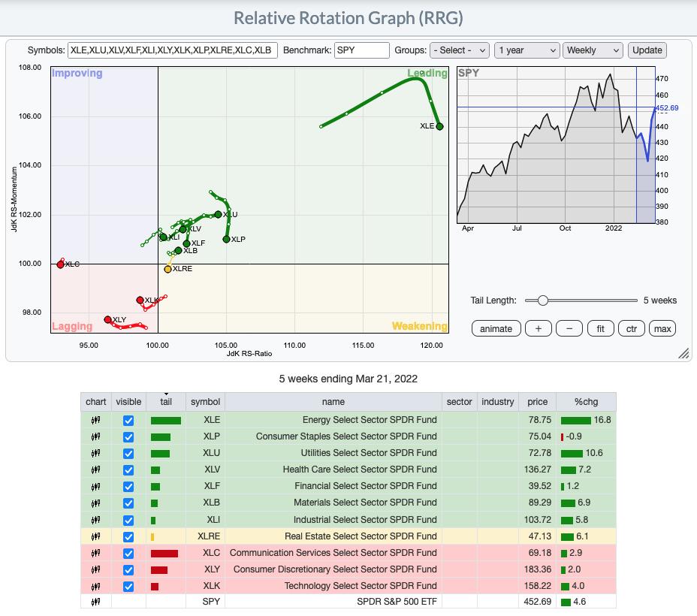697x616 pixels.
Task: Toggle XLI Industrial visibility checkbox
Action: pos(128,520)
